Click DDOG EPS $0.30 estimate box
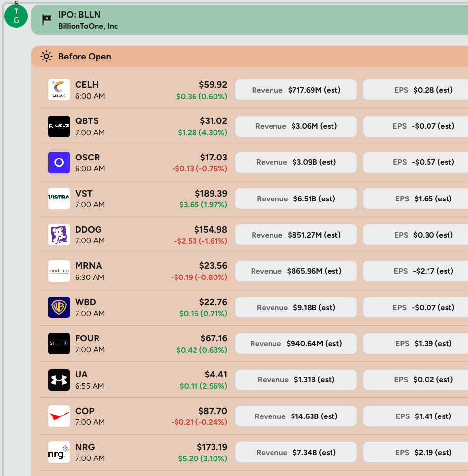Viewport: 468px width, 476px height. point(415,235)
